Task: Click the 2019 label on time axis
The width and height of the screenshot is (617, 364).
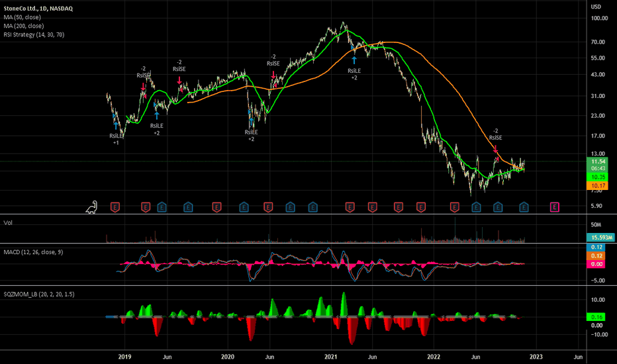Action: (124, 357)
